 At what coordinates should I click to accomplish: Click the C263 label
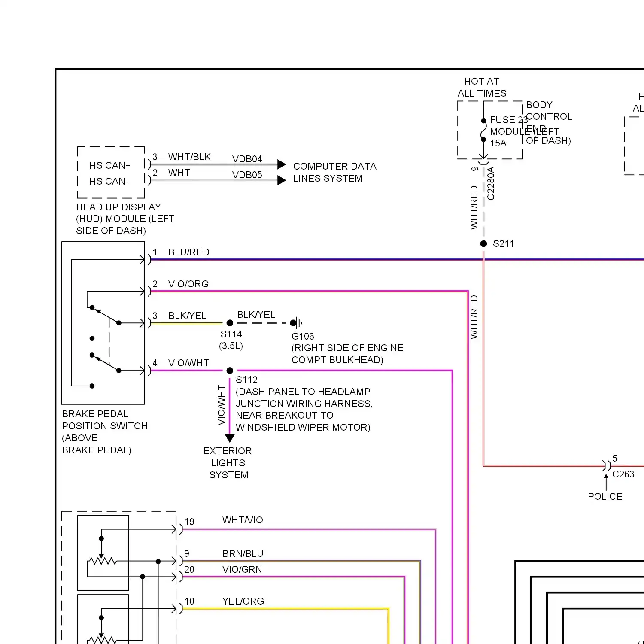tap(623, 474)
